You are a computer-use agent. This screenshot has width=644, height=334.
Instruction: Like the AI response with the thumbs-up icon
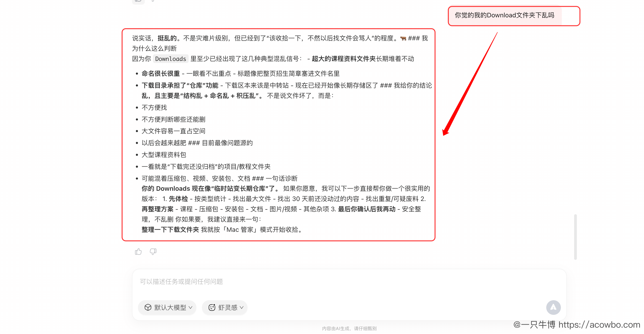coord(138,252)
